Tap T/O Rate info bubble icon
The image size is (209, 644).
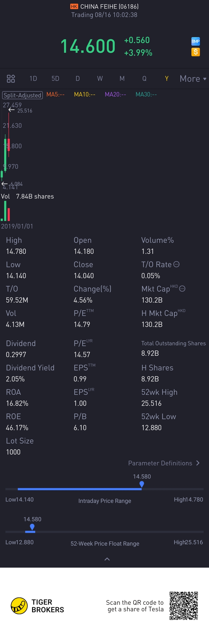click(x=176, y=264)
